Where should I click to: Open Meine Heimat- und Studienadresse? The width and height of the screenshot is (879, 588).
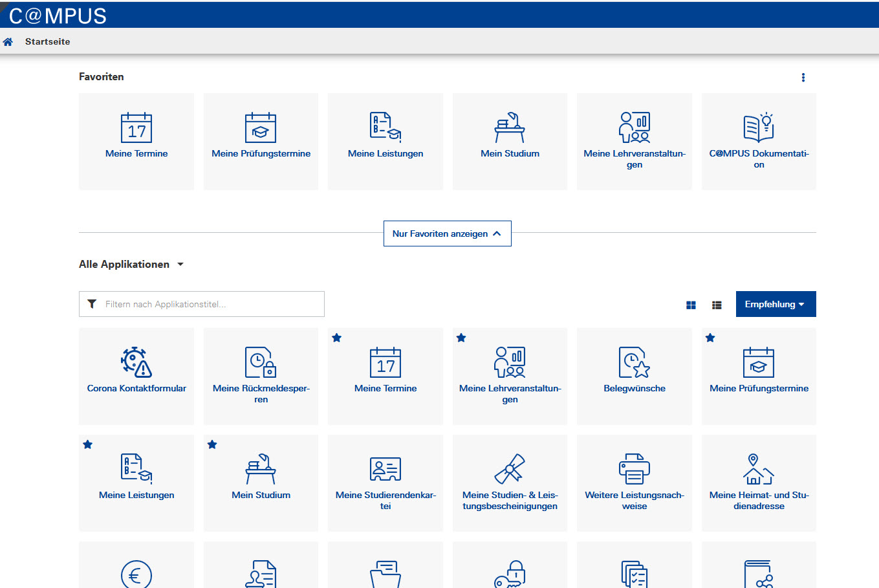point(759,483)
